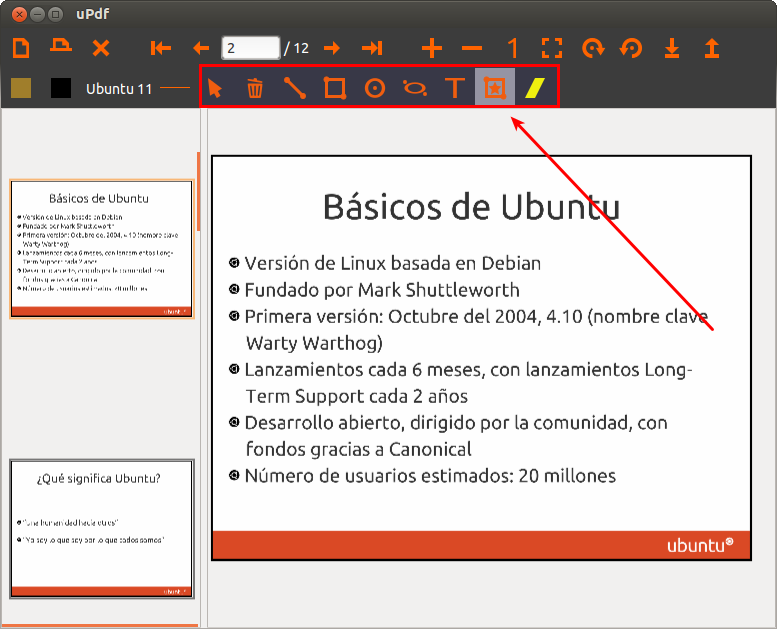Zoom in with the plus icon
The height and width of the screenshot is (629, 777).
[x=432, y=48]
